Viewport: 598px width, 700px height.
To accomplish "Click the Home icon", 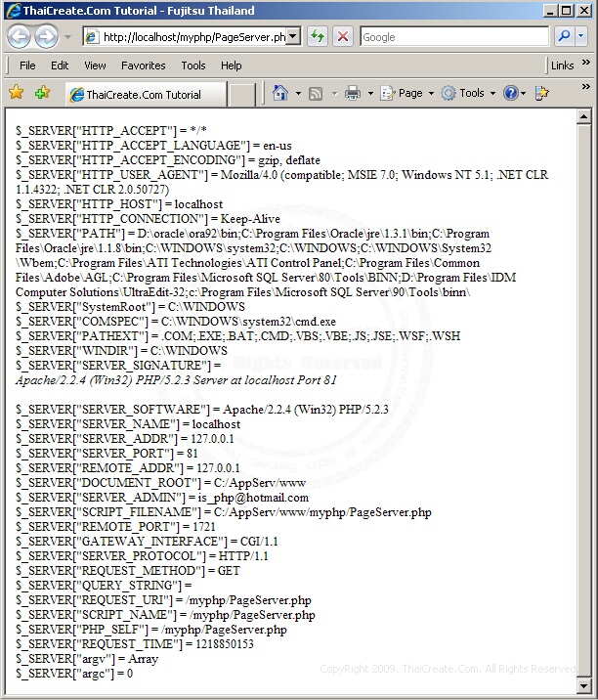I will point(280,93).
